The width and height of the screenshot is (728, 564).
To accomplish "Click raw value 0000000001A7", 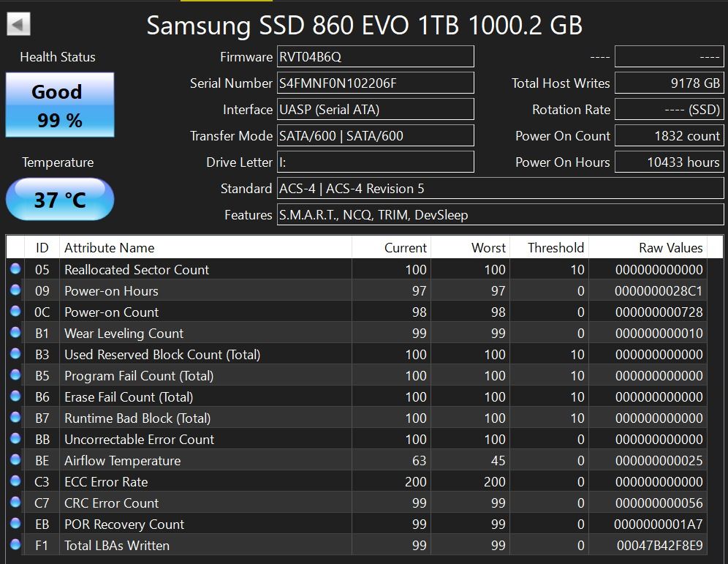I will tap(659, 524).
